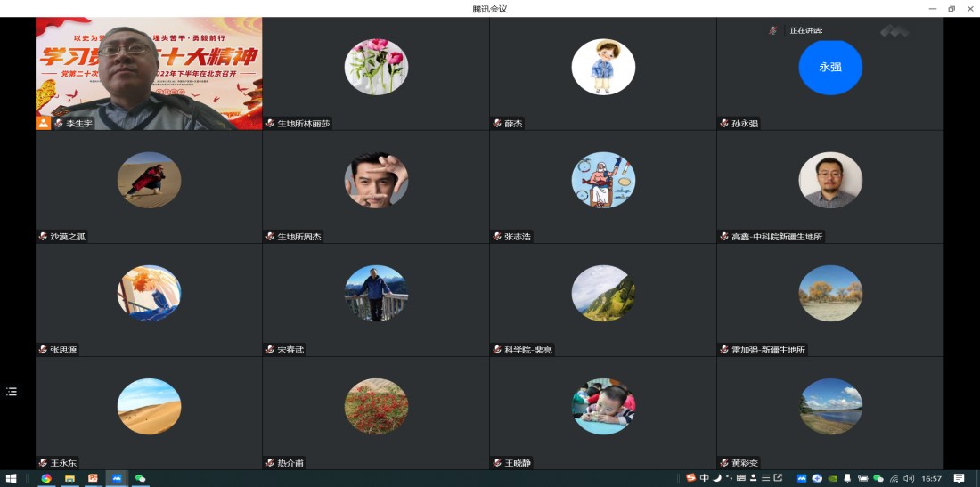Open the Windows notification center
This screenshot has width=980, height=487.
[x=959, y=478]
